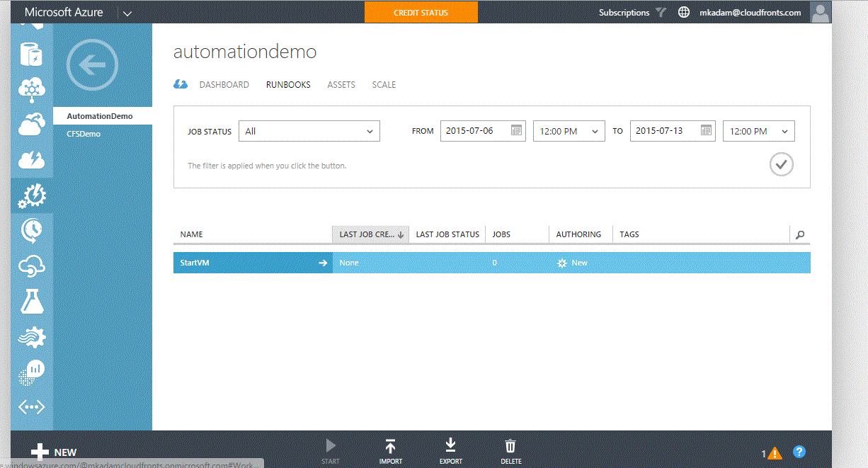The image size is (868, 468).
Task: Open the storage cylinders with lightning sidebar icon
Action: click(x=31, y=55)
